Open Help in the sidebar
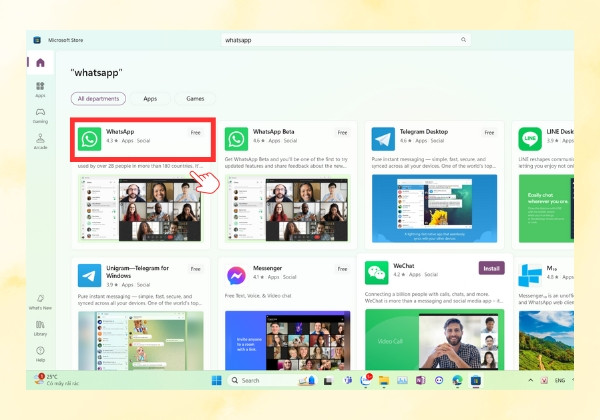Viewport: 600px width, 420px height. pyautogui.click(x=40, y=354)
